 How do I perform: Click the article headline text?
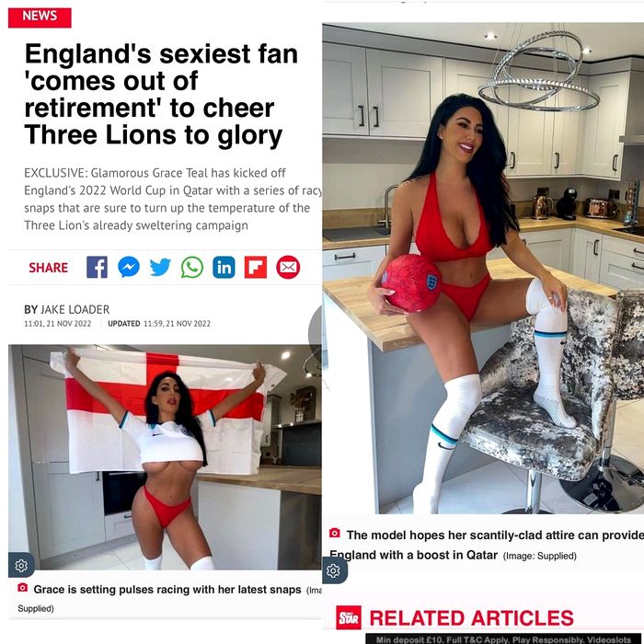[x=161, y=94]
